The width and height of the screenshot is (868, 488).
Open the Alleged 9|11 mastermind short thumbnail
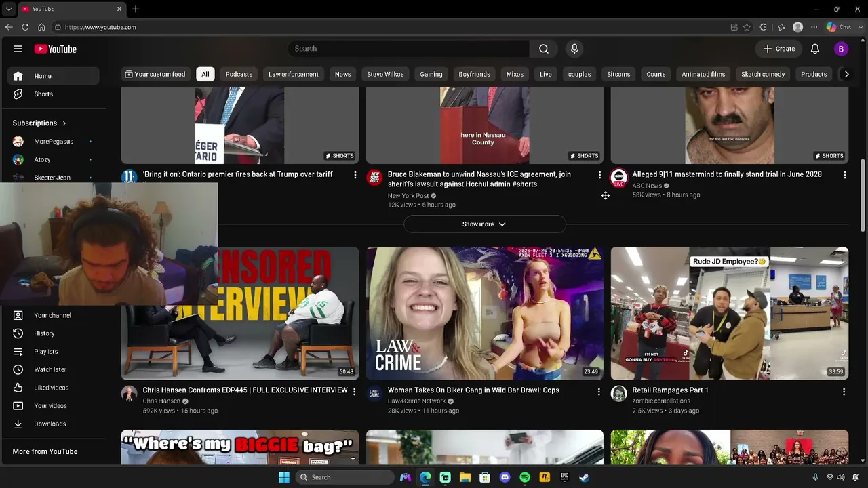tap(730, 125)
